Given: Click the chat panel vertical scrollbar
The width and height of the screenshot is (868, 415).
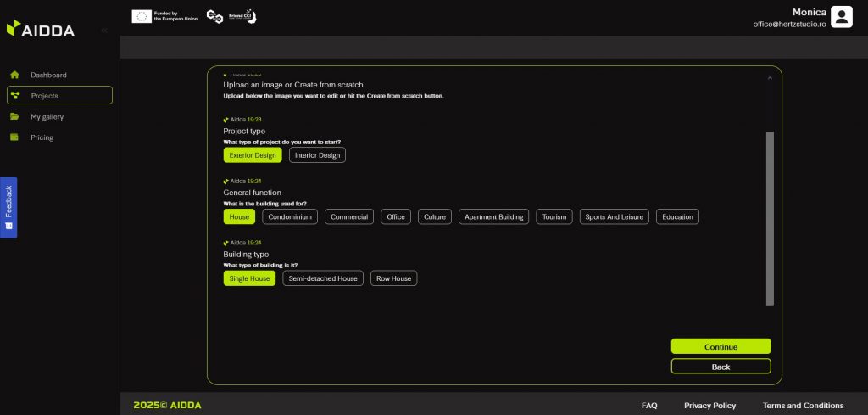Looking at the screenshot, I should tap(770, 217).
